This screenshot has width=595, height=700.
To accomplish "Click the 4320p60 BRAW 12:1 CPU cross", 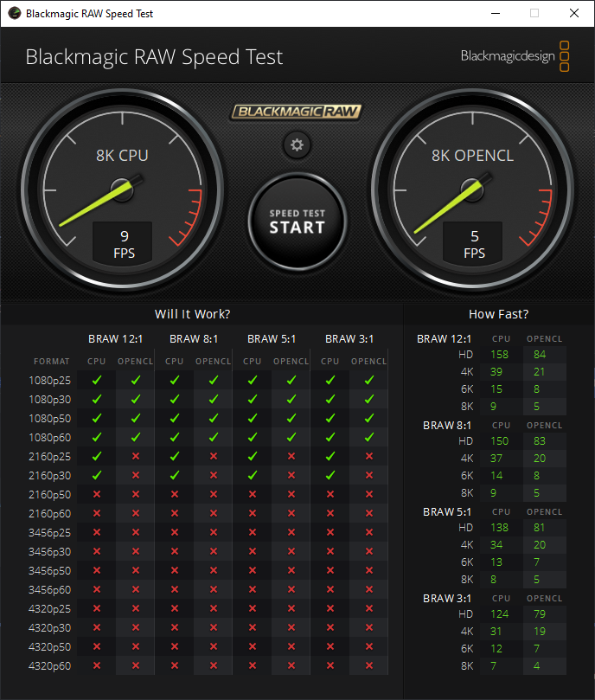I will (x=97, y=665).
